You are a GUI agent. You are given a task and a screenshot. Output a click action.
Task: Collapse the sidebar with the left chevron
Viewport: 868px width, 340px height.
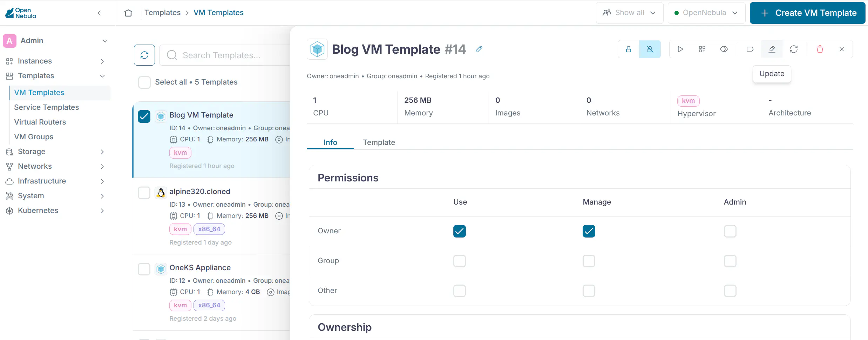100,13
